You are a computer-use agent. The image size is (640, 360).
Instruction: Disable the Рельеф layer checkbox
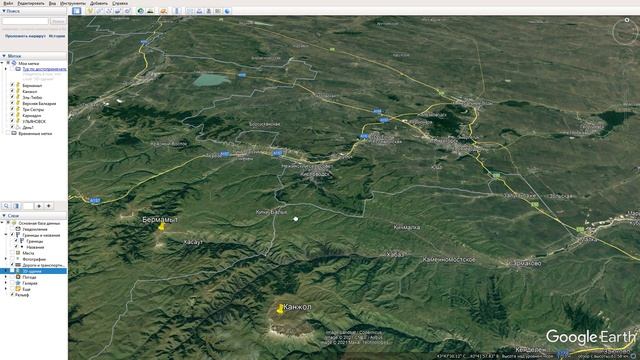click(x=12, y=295)
